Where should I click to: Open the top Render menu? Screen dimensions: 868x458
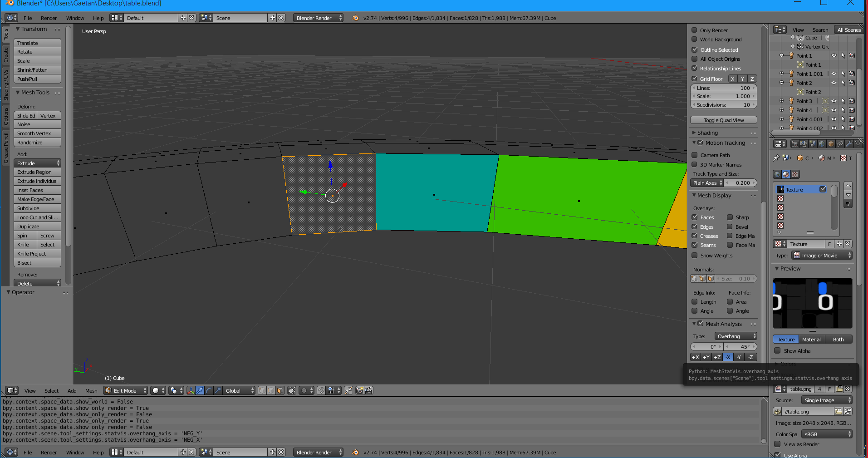point(49,18)
